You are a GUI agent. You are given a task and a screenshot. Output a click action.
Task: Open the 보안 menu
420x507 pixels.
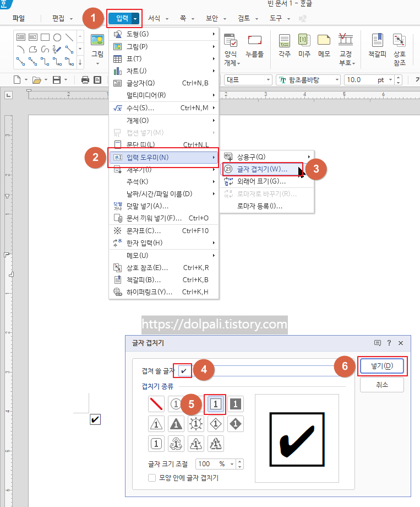[212, 18]
